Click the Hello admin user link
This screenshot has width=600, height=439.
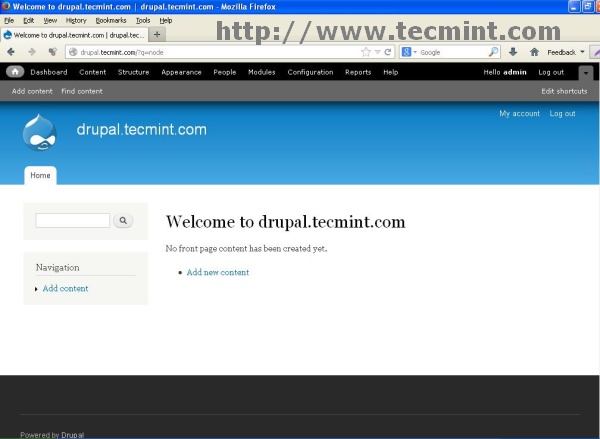coord(505,72)
